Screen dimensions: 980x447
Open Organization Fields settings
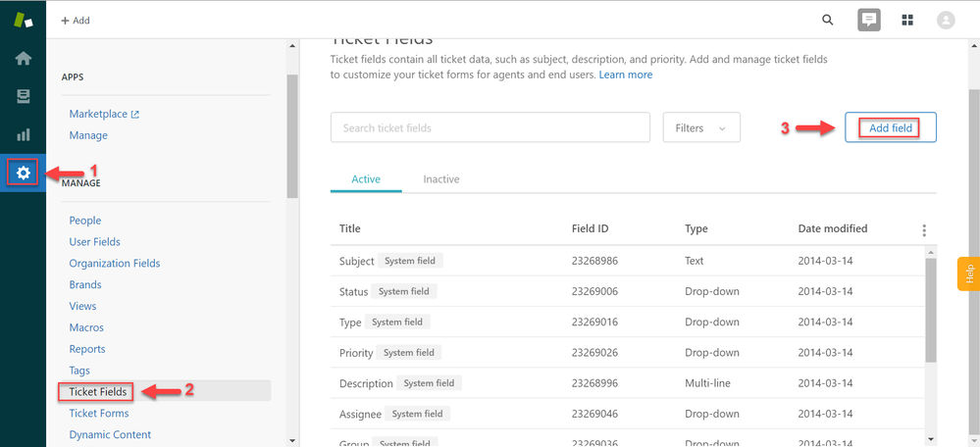tap(115, 264)
